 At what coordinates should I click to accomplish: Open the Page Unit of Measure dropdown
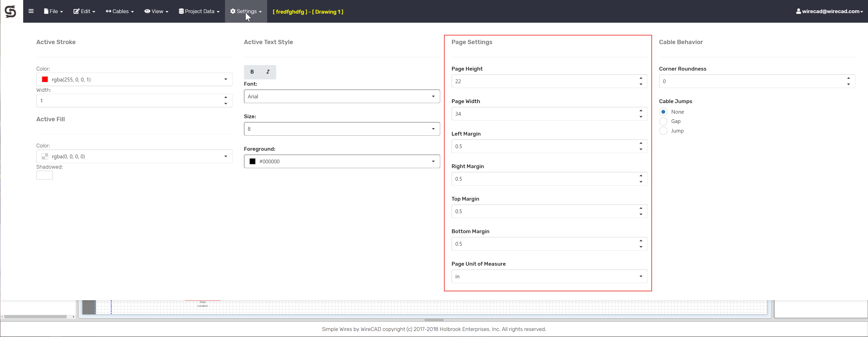pyautogui.click(x=549, y=277)
